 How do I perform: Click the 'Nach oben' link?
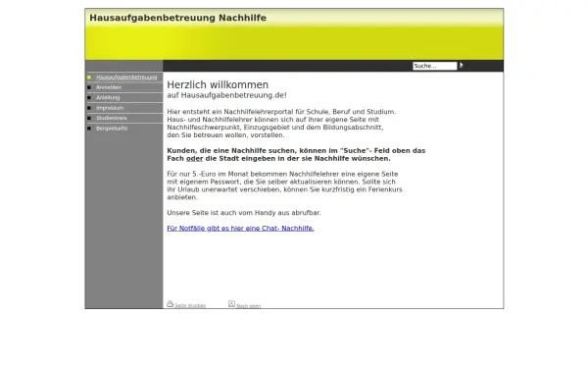[248, 306]
